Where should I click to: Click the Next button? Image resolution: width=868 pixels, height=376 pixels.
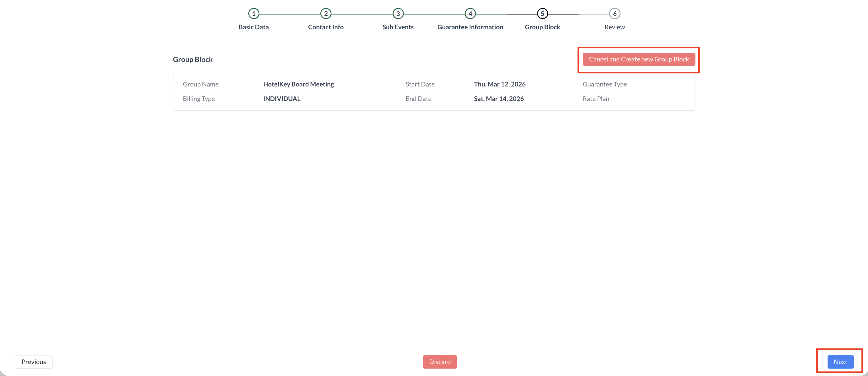coord(840,362)
